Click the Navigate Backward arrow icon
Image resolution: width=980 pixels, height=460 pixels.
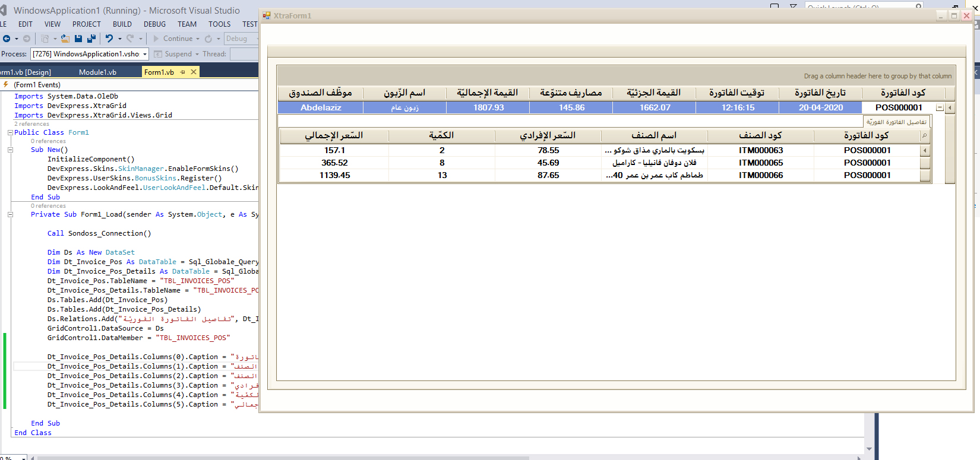click(x=7, y=39)
